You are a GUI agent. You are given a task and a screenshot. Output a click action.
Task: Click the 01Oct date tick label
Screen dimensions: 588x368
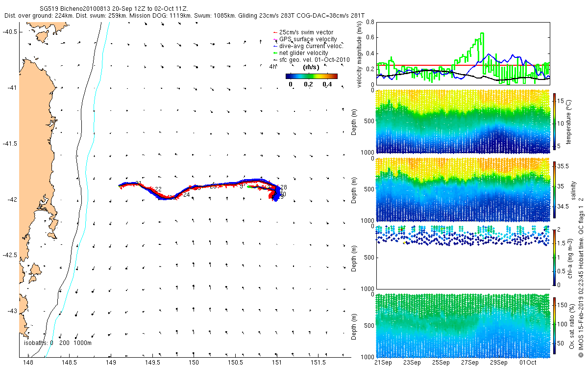528,363
